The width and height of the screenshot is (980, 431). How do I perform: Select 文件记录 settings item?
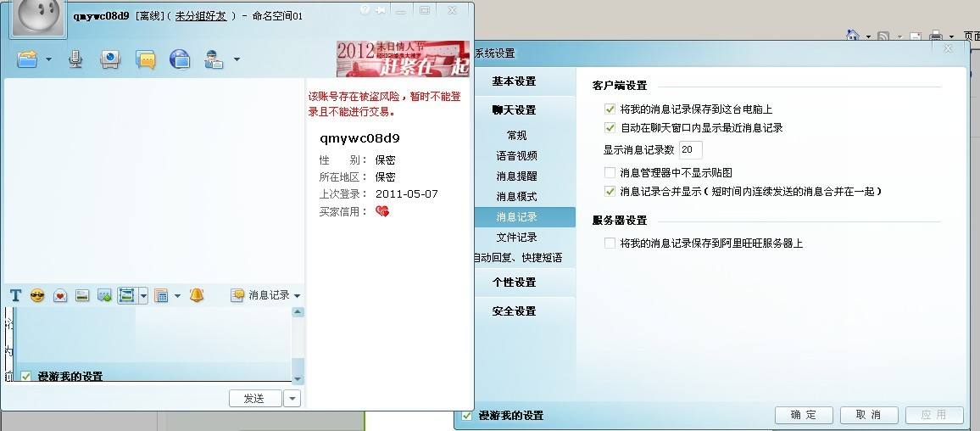pos(517,238)
